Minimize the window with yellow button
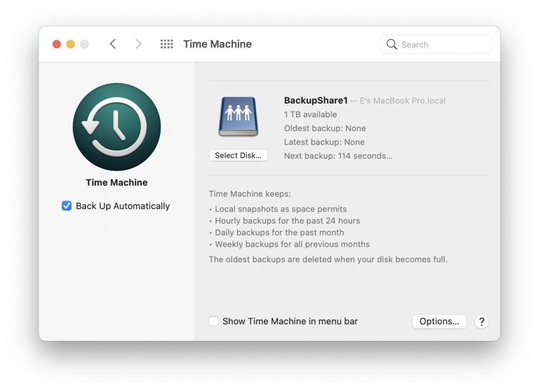The width and height of the screenshot is (539, 392). point(71,44)
